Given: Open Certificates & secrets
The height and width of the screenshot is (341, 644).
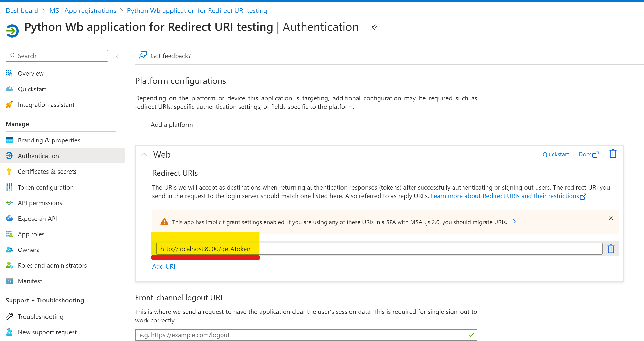Looking at the screenshot, I should click(x=47, y=171).
